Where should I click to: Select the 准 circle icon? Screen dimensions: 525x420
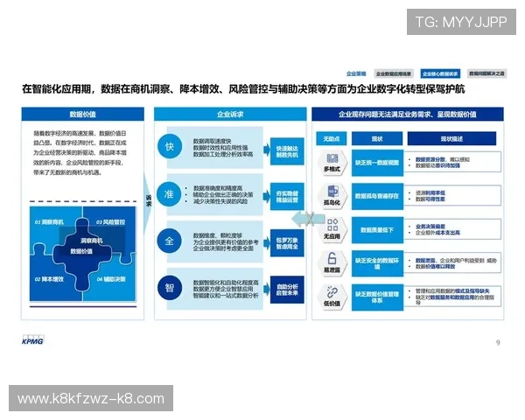pos(170,194)
